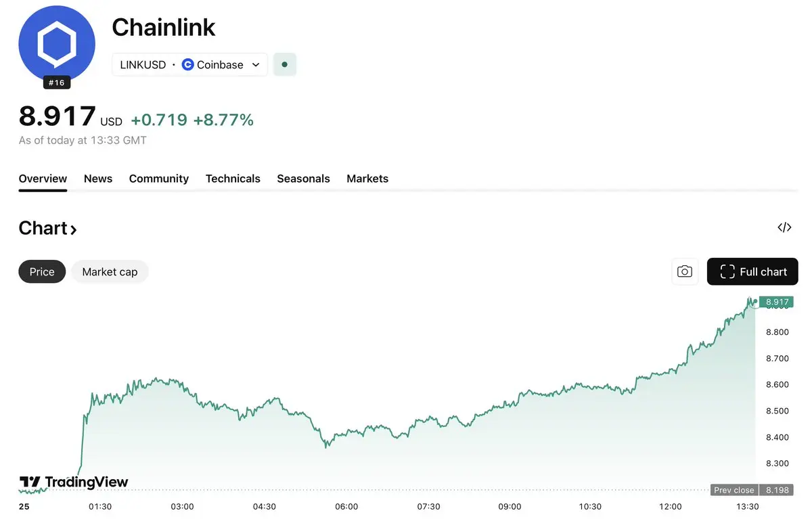Click the current price label 8.917 on axis
Viewport: 812px width, 519px height.
click(776, 302)
